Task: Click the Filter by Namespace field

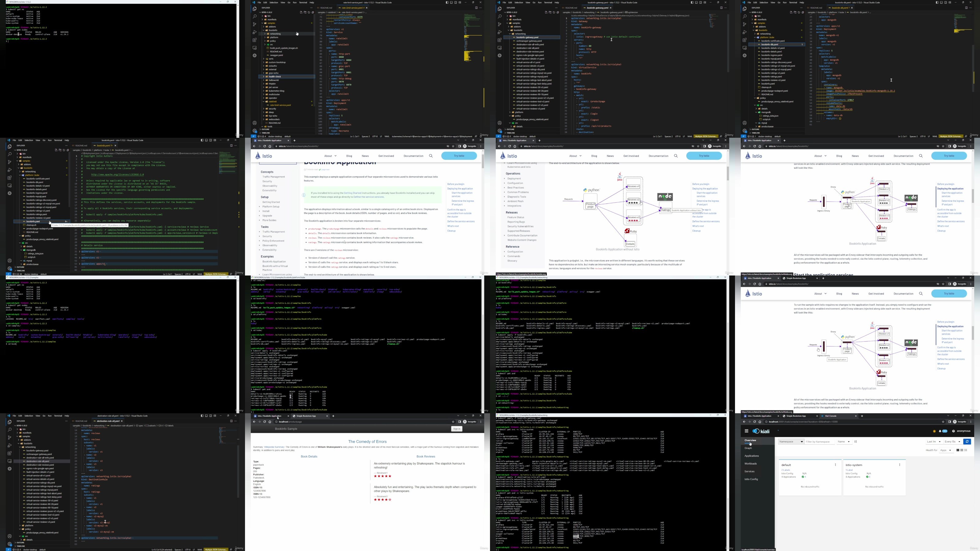Action: click(x=820, y=441)
